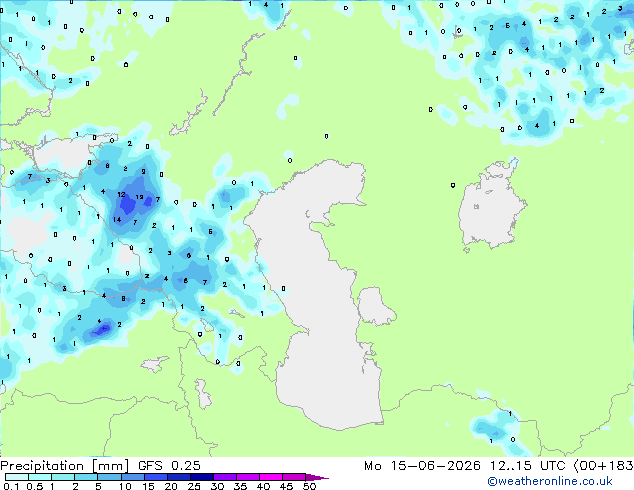Click the 45–50 mm legend color box
This screenshot has height=490, width=634.
[294, 477]
